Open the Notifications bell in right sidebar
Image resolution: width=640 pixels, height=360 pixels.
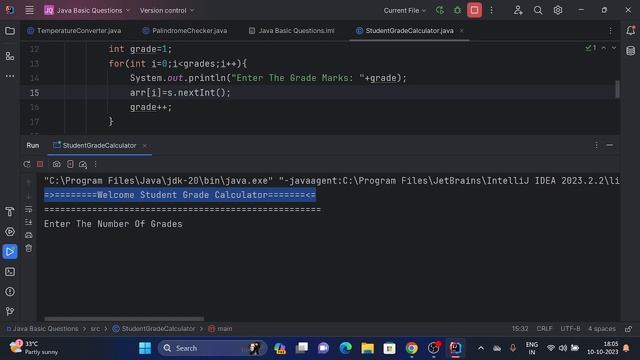(x=630, y=30)
